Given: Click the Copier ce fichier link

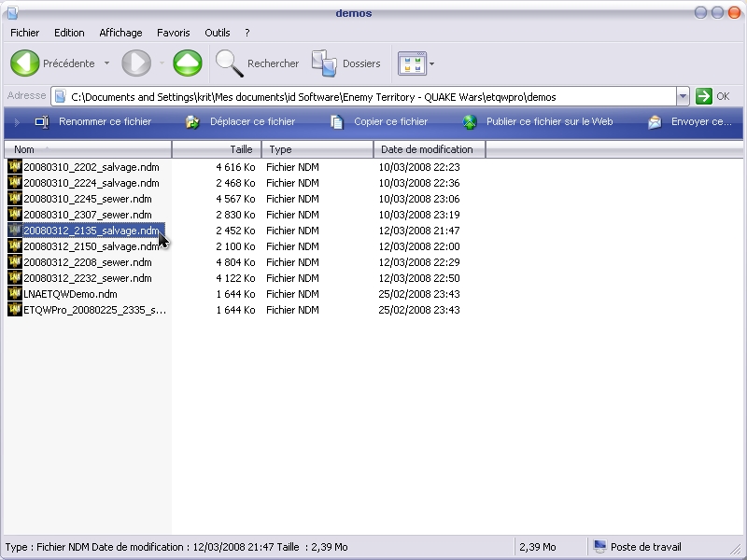Looking at the screenshot, I should [x=390, y=122].
